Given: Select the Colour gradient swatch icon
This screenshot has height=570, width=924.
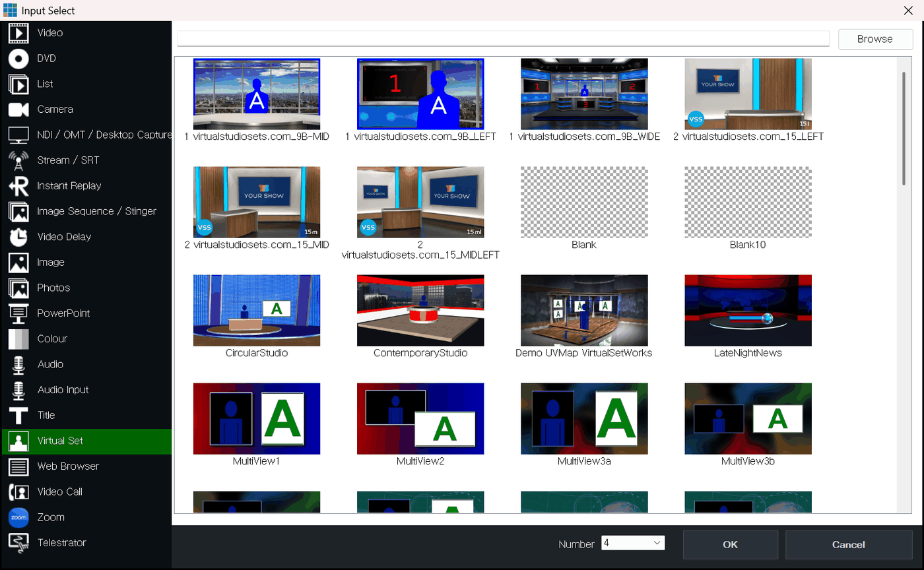Looking at the screenshot, I should [x=18, y=339].
